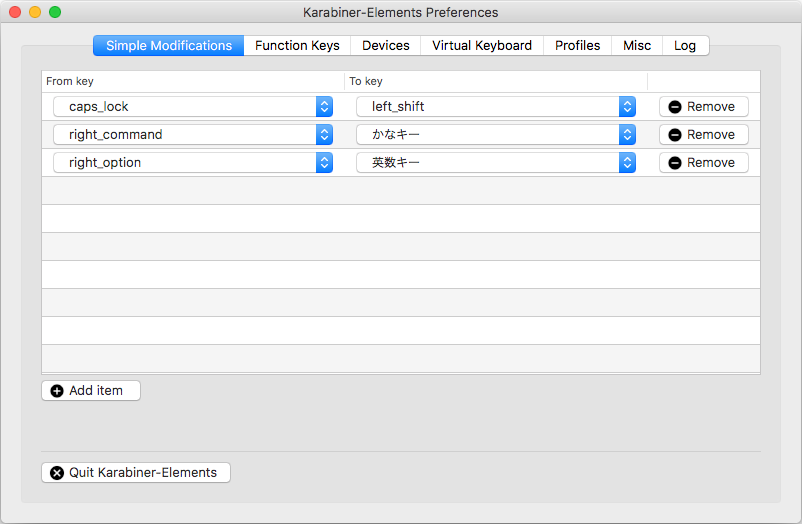
Task: Click the minus icon in right_command row
Action: click(675, 135)
